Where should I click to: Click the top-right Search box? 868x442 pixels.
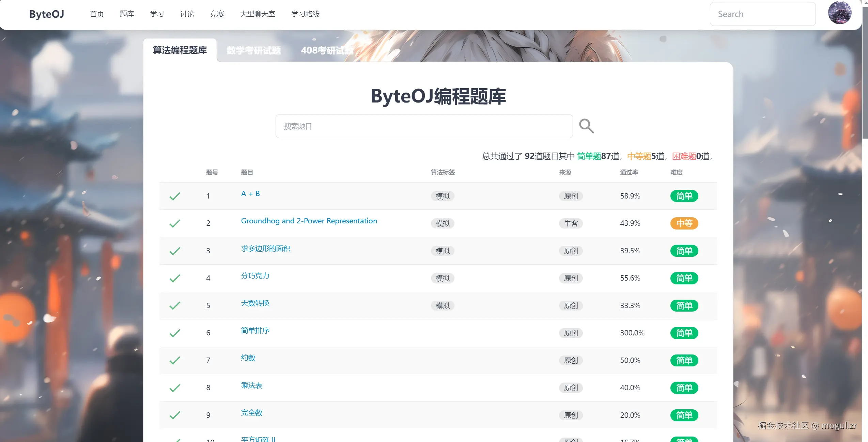pos(762,14)
